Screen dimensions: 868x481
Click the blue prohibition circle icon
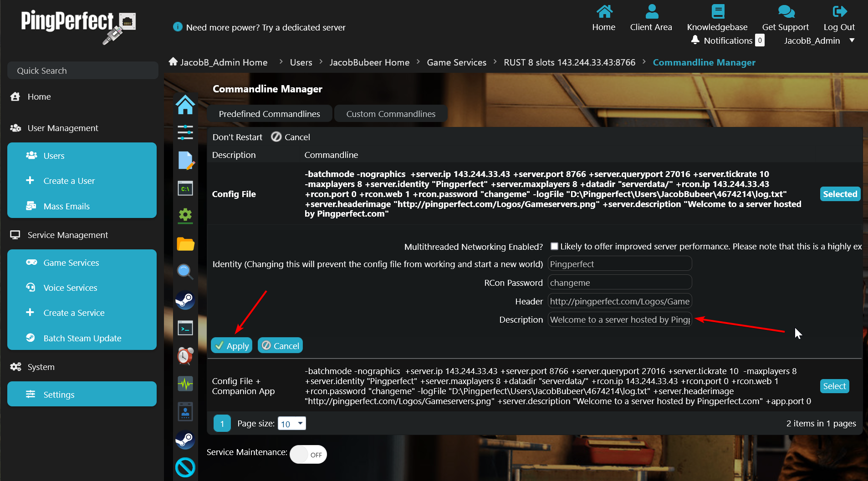(185, 467)
